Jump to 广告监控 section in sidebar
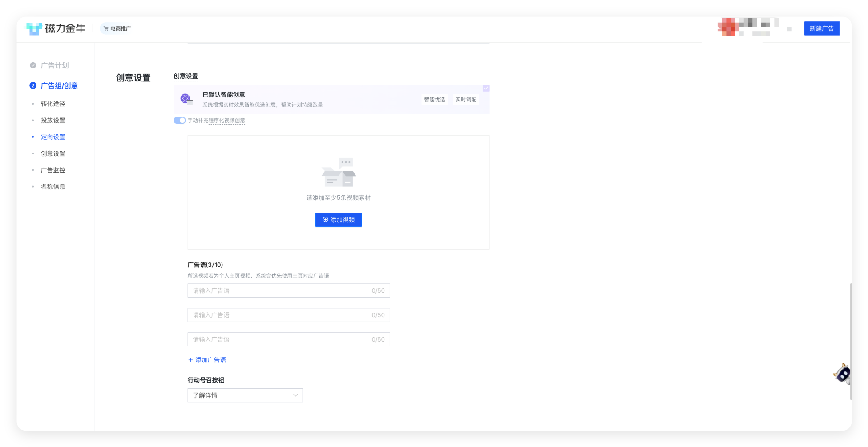 point(53,170)
